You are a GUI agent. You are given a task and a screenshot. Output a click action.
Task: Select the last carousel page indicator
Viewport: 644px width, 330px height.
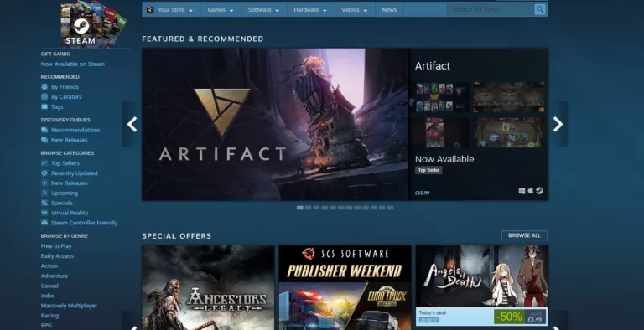390,208
